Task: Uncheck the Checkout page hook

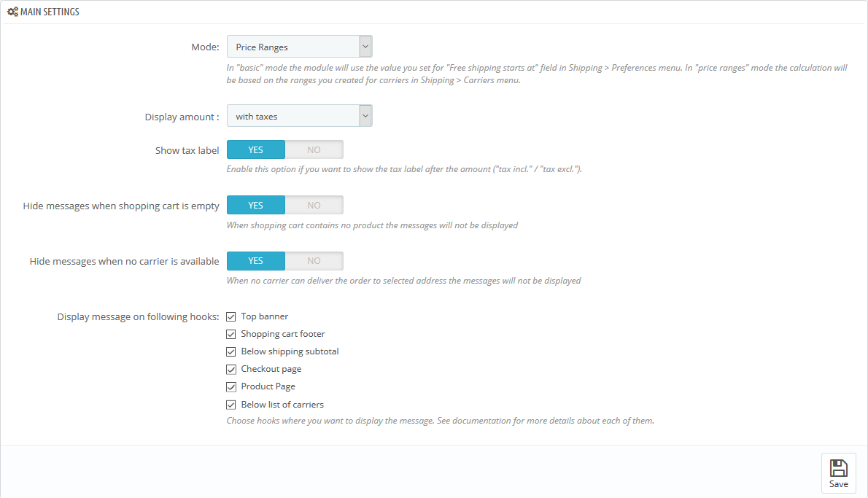Action: (231, 369)
